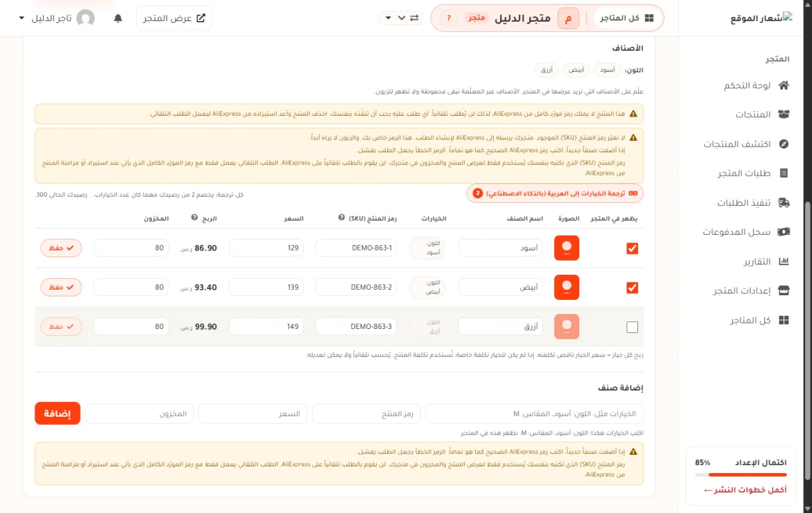Click the chart icon beside التقارير
The width and height of the screenshot is (812, 513).
tap(784, 261)
